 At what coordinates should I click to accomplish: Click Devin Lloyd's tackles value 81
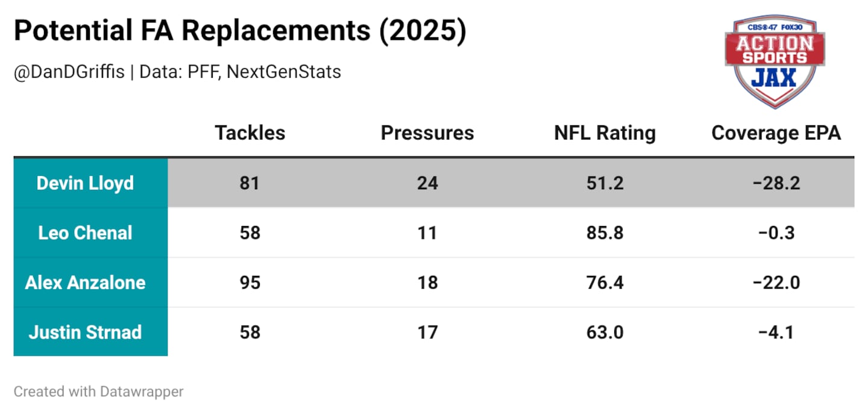[x=250, y=183]
